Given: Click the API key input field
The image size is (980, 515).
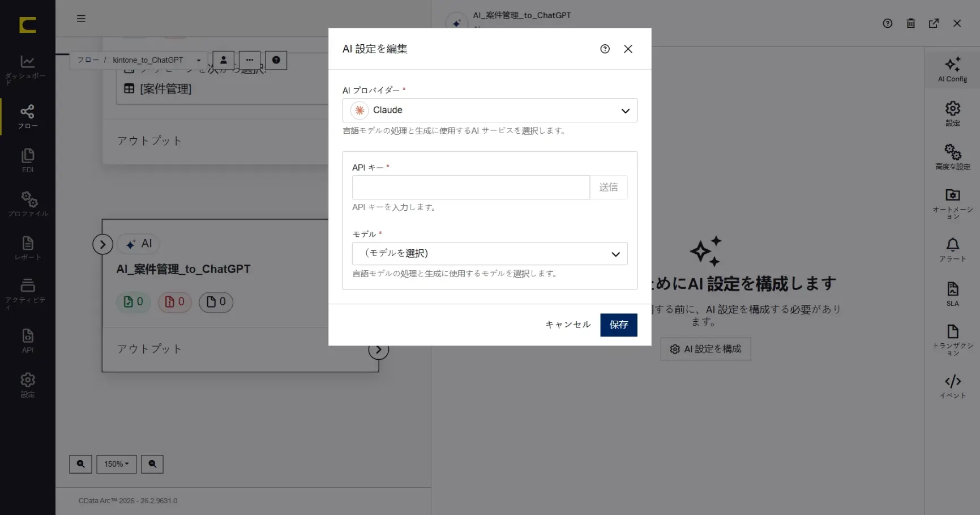Looking at the screenshot, I should (x=471, y=188).
